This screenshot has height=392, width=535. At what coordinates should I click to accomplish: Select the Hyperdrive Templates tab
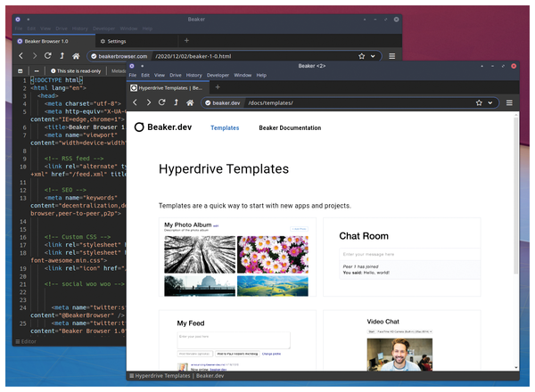tap(168, 88)
